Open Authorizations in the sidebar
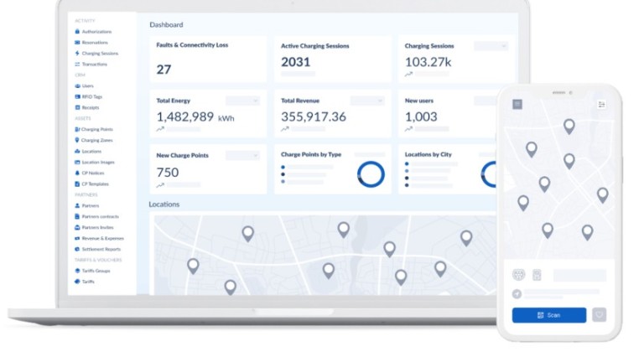Image resolution: width=644 pixels, height=362 pixels. [96, 32]
